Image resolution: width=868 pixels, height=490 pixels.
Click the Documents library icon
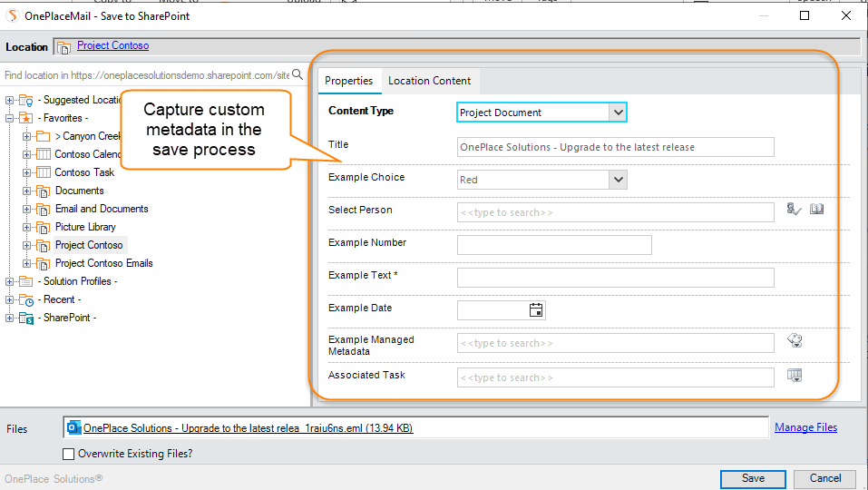pos(44,191)
